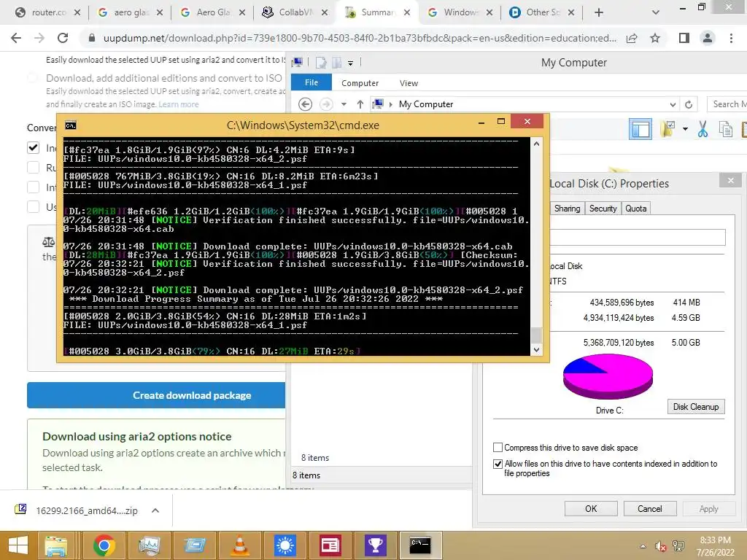The height and width of the screenshot is (560, 747).
Task: Show hidden tray icons arrow
Action: (x=643, y=546)
